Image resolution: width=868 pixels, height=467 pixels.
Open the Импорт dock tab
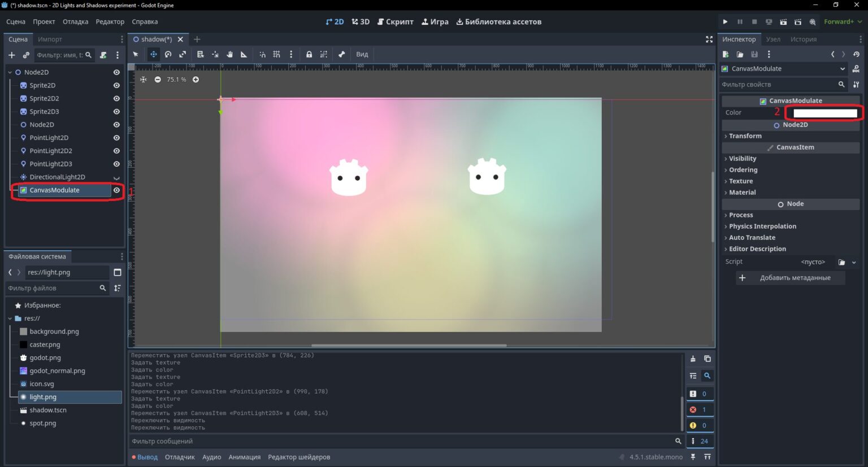point(50,39)
